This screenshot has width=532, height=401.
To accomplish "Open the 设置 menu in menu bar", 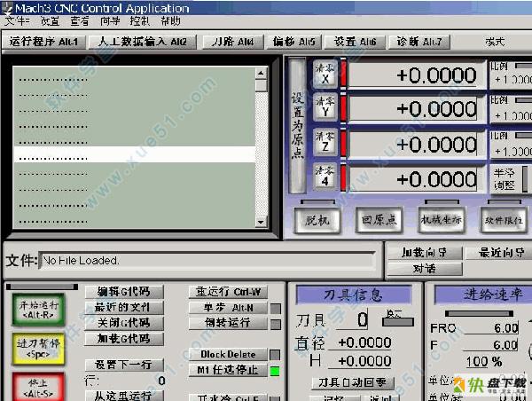I will pos(50,21).
